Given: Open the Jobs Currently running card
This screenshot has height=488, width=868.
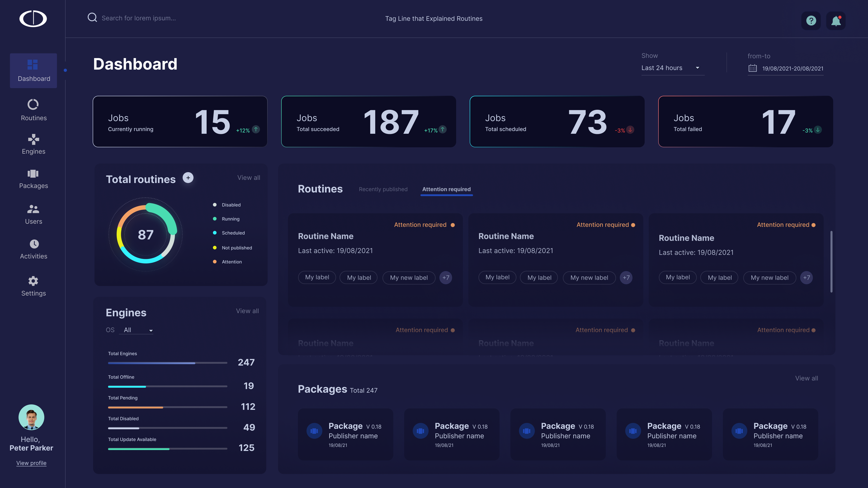Looking at the screenshot, I should (180, 122).
